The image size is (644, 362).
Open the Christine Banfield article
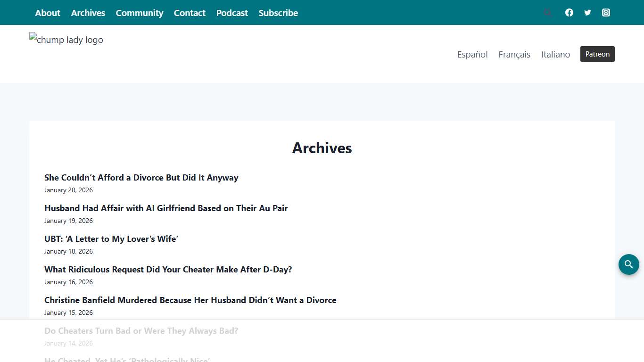point(190,300)
